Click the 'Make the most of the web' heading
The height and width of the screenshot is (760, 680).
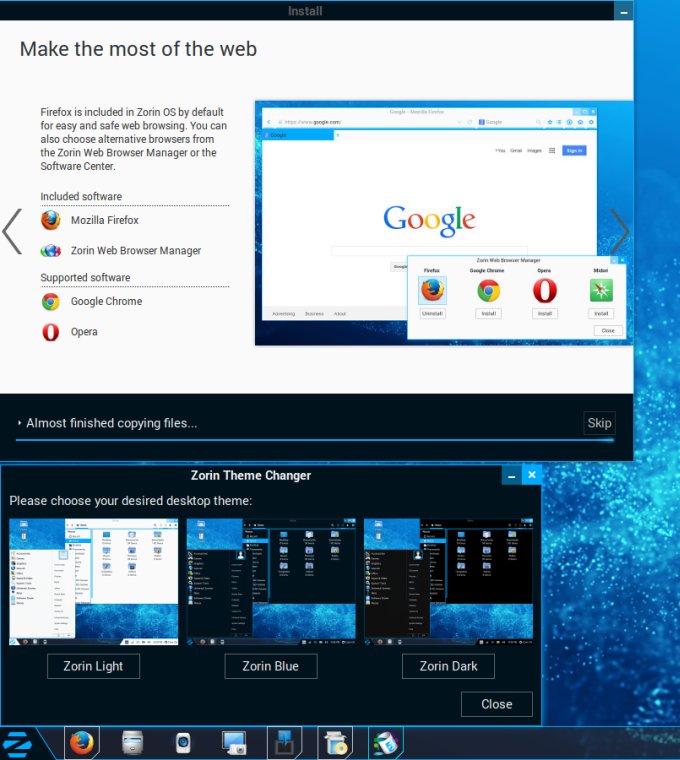[139, 49]
